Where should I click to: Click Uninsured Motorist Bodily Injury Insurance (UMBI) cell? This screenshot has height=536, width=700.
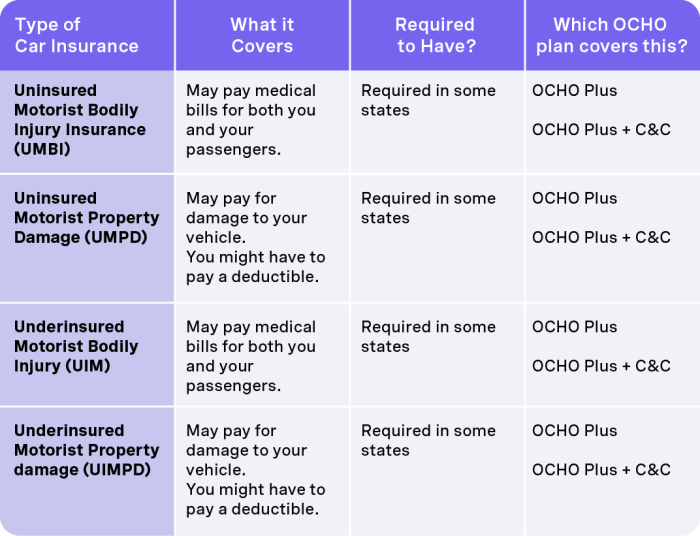(x=80, y=120)
